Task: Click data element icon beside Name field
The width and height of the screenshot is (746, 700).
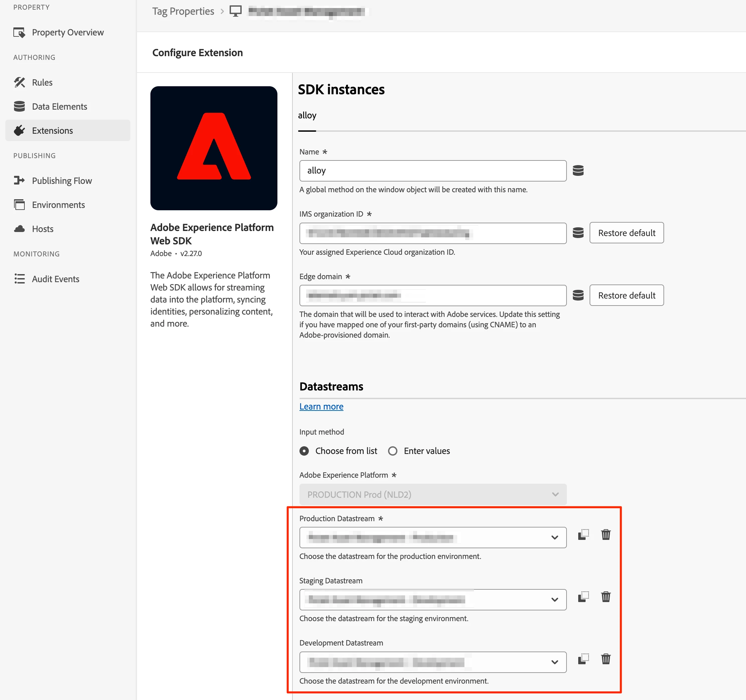Action: tap(578, 170)
